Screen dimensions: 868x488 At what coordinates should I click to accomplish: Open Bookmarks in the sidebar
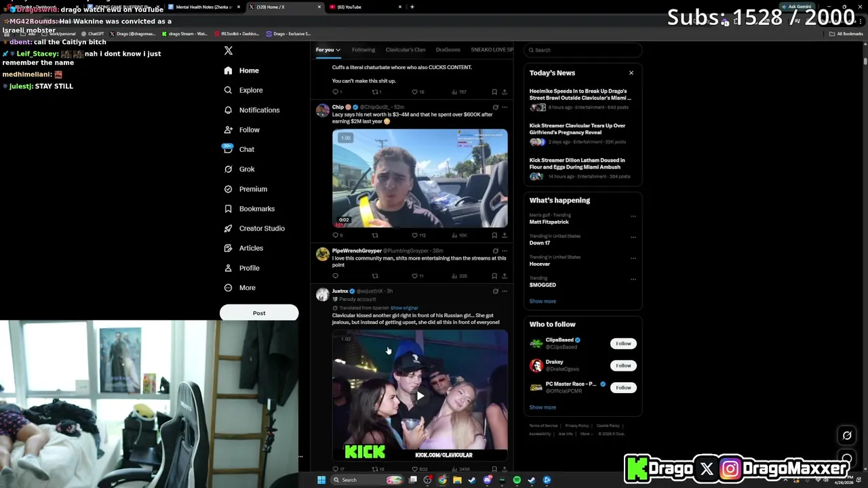(x=249, y=209)
